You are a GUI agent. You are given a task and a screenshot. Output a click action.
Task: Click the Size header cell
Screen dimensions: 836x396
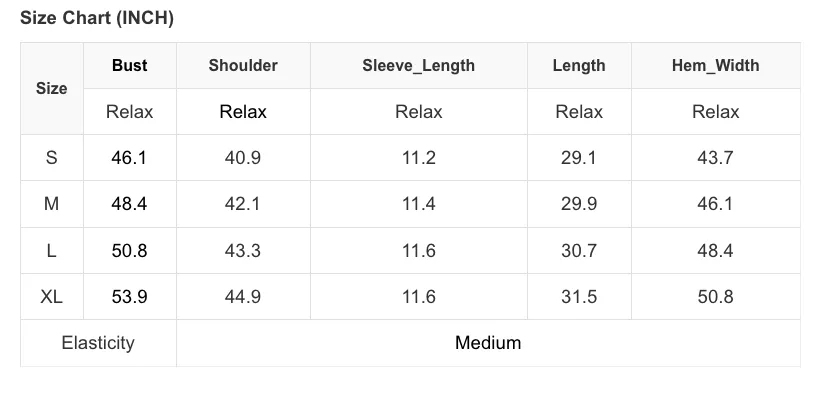pyautogui.click(x=52, y=88)
